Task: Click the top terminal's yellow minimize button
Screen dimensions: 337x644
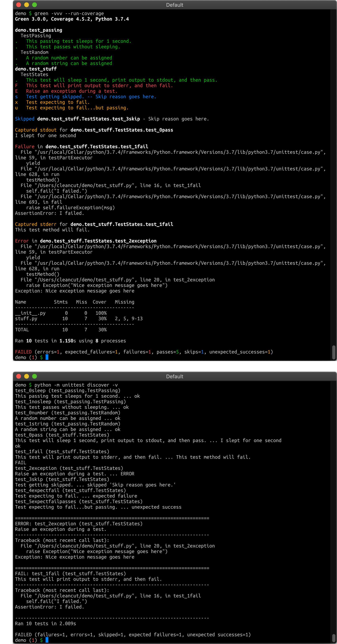Action: pyautogui.click(x=27, y=5)
